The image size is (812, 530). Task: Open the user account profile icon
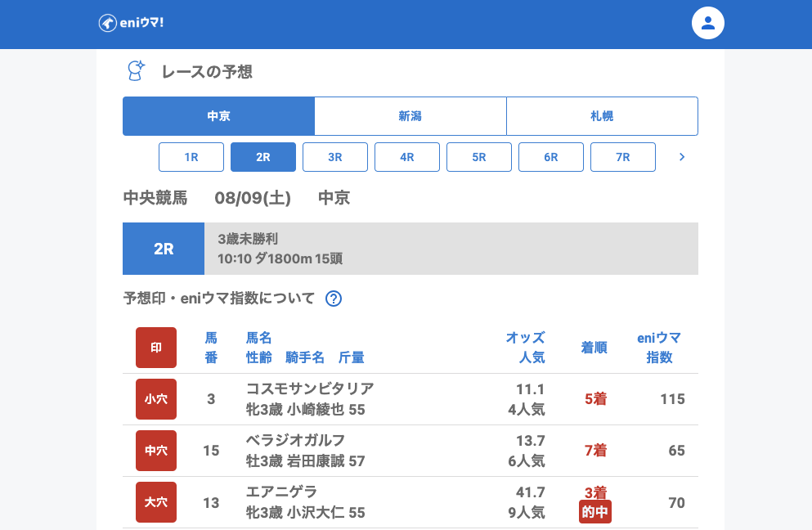coord(708,23)
